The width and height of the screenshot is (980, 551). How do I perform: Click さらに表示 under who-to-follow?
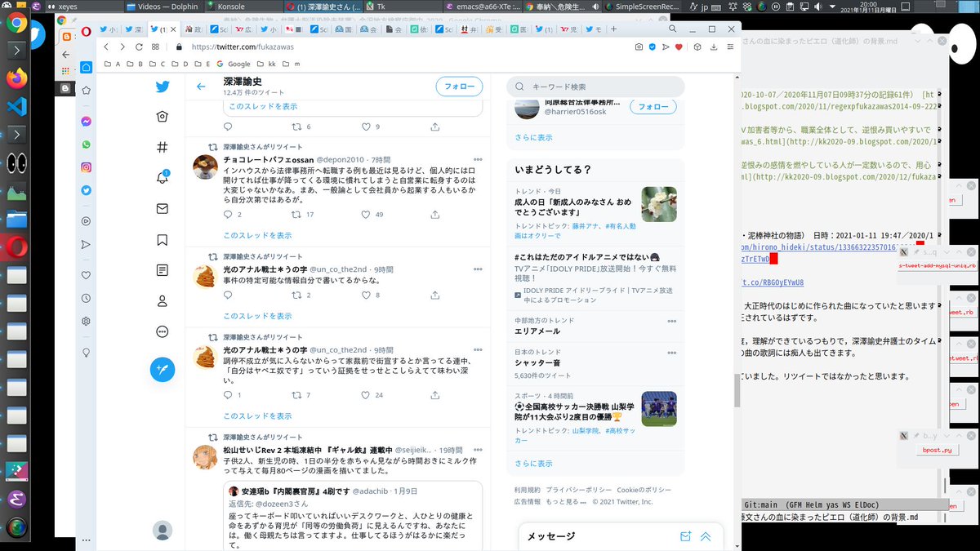click(533, 137)
